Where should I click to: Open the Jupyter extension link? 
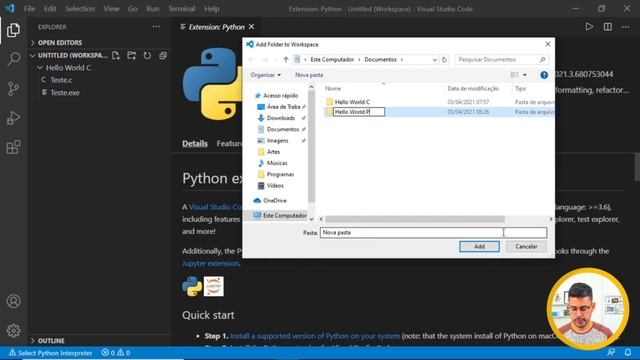pos(211,263)
